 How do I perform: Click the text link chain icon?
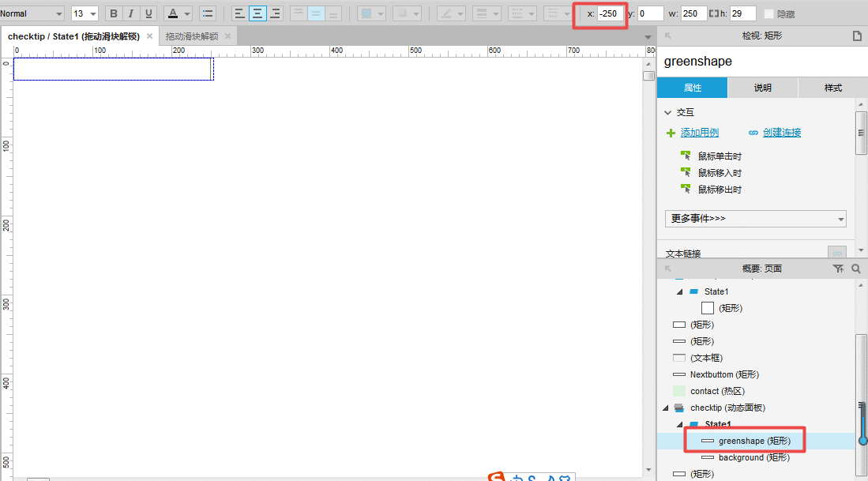(x=837, y=253)
